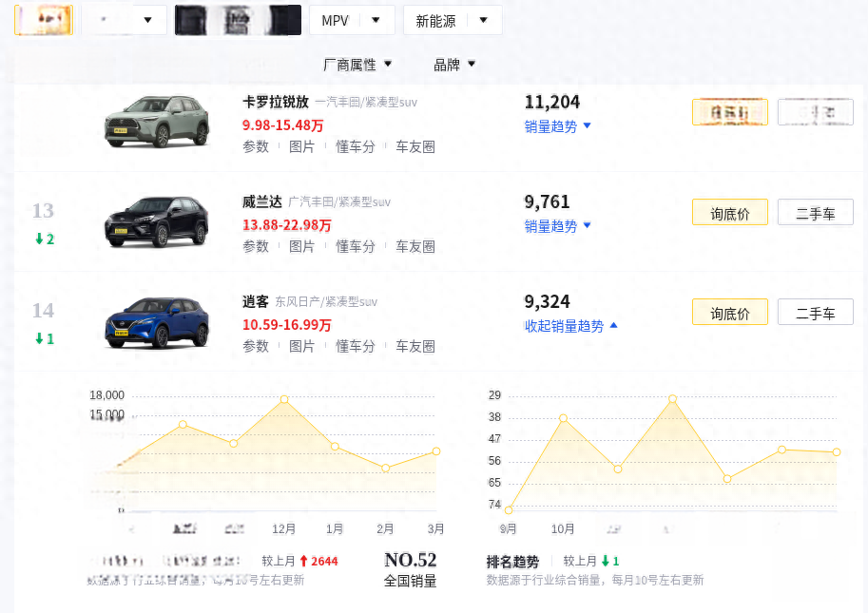Open 懂车分 for 威兰达
Image resolution: width=868 pixels, height=613 pixels.
click(x=356, y=246)
